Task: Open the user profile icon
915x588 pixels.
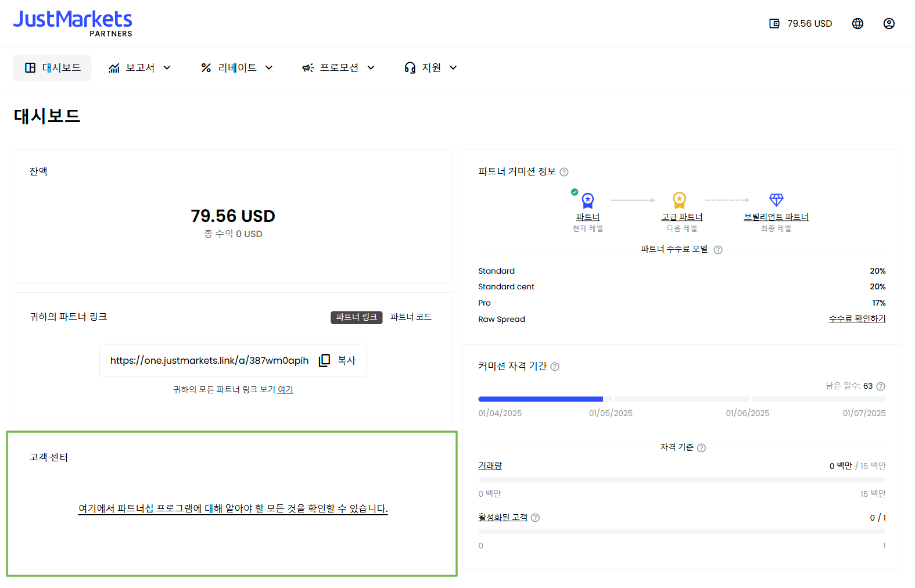Action: click(889, 24)
